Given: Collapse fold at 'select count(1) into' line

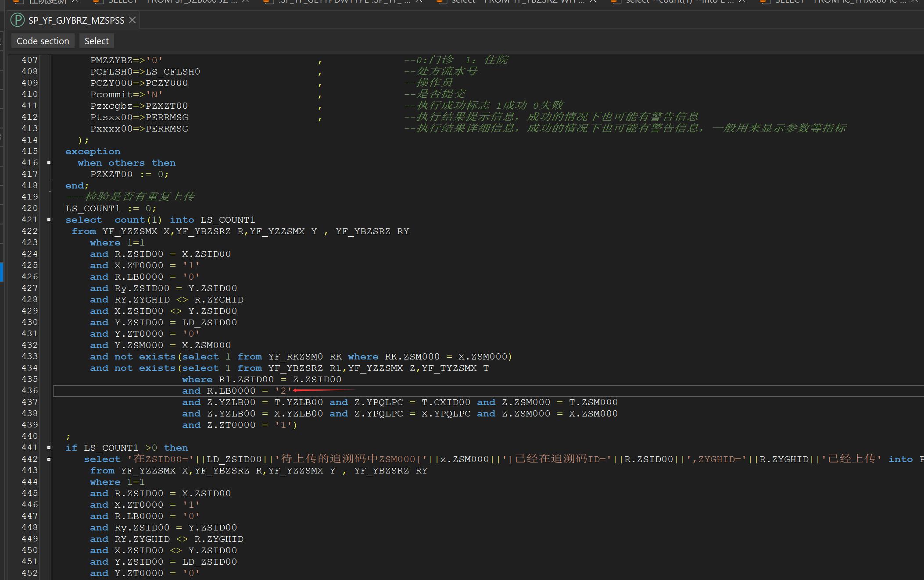Looking at the screenshot, I should click(49, 220).
